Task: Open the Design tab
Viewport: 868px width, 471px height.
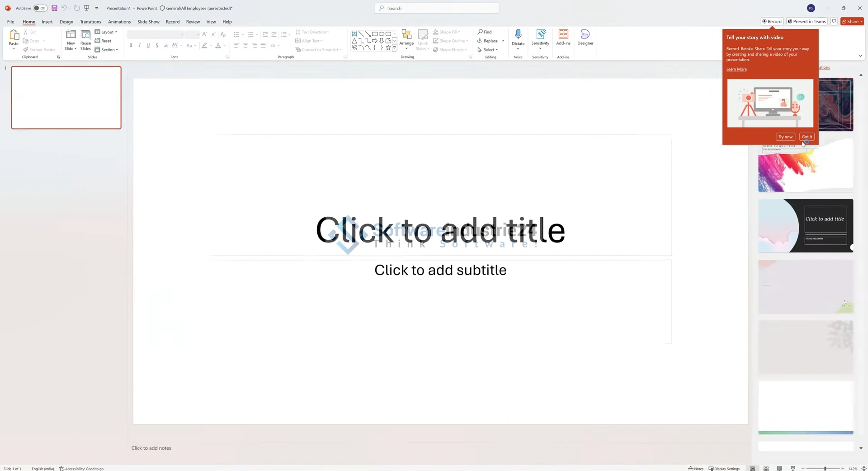Action: 66,22
